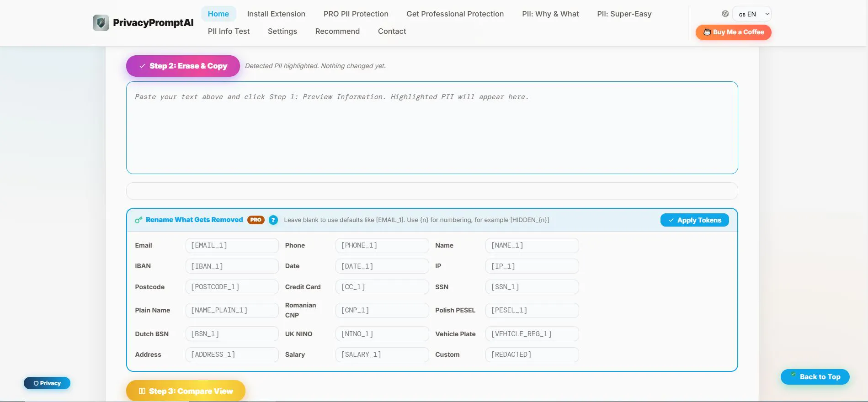This screenshot has width=868, height=402.
Task: Click the 'Detected PII highlighted' status text
Action: pos(315,66)
